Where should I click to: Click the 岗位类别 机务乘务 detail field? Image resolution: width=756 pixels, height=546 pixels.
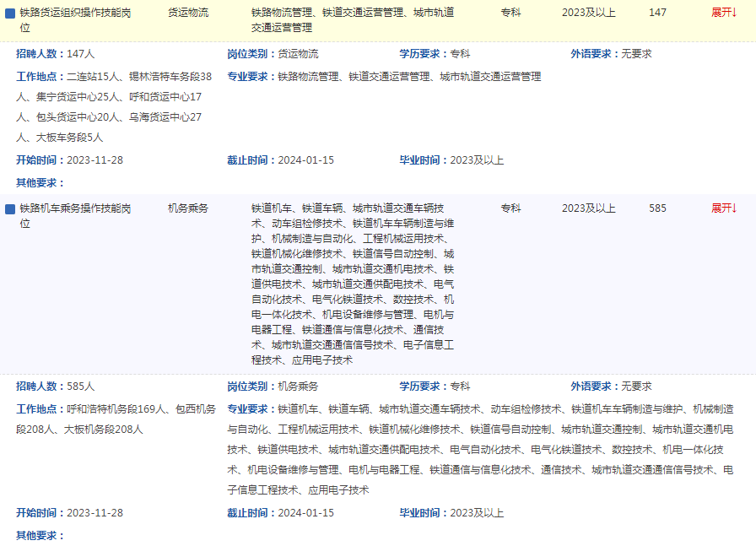[273, 387]
